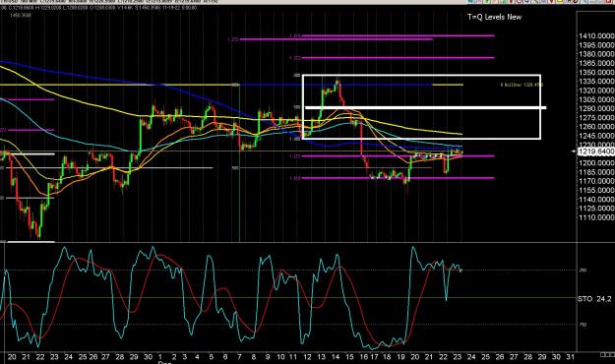Click the 1410.0000 price axis label
Screen dimensions: 615x364
tap(596, 36)
